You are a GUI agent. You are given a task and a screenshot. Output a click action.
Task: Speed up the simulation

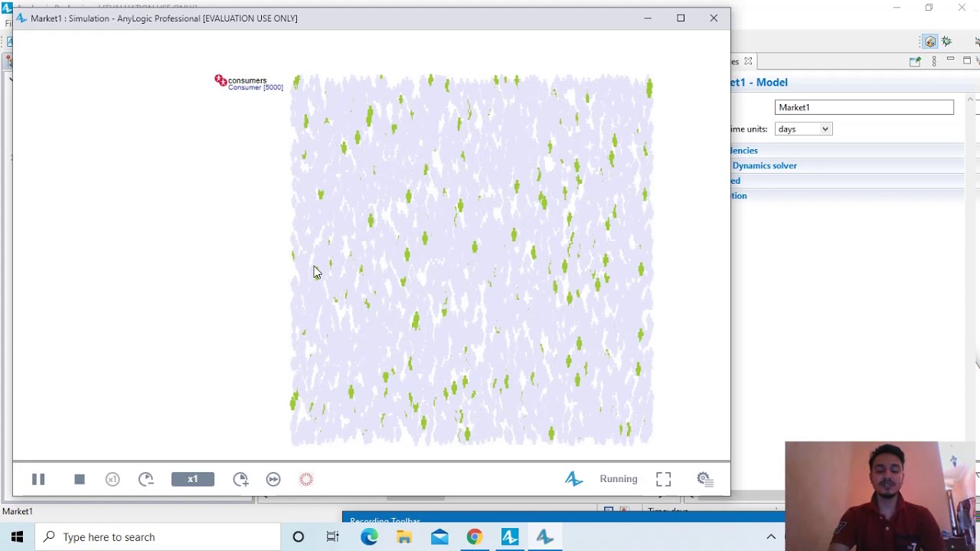[x=241, y=479]
